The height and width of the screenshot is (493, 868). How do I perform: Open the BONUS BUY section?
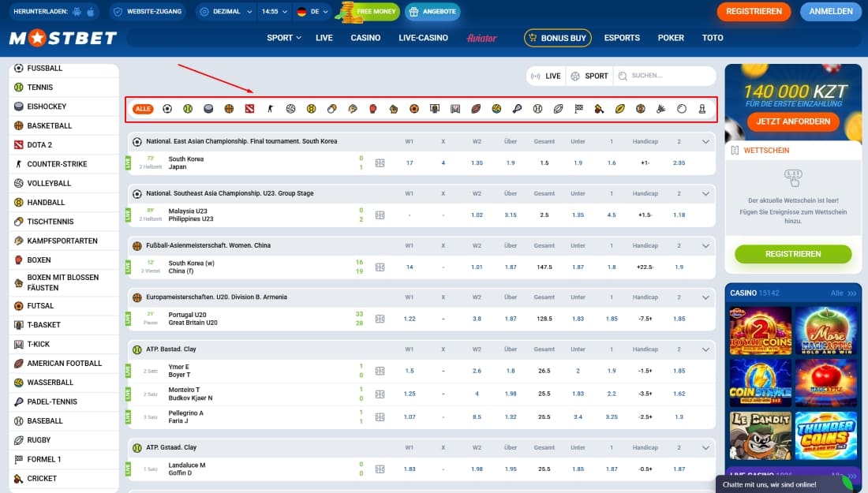[x=557, y=38]
